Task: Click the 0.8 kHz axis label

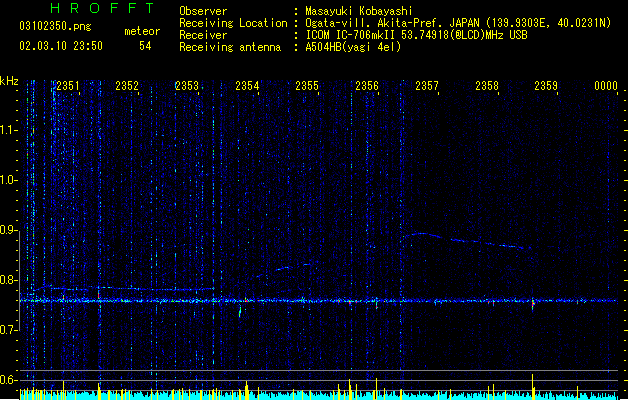Action: [x=8, y=280]
